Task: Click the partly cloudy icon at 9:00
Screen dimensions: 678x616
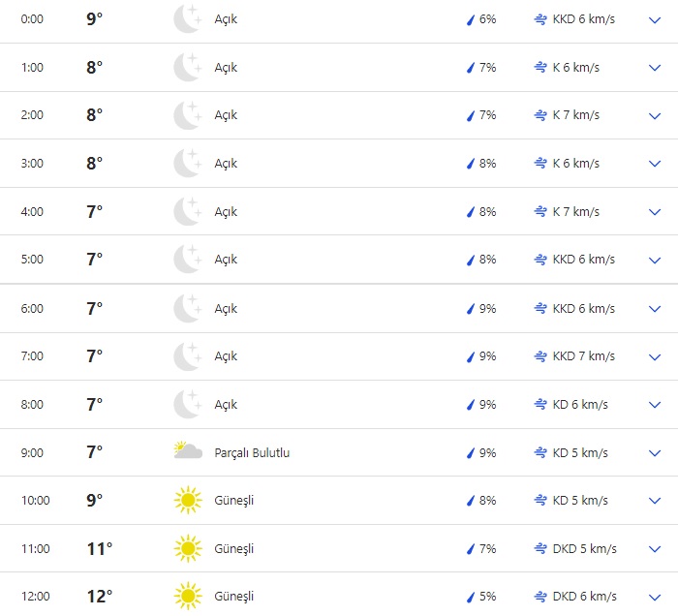Action: [187, 451]
